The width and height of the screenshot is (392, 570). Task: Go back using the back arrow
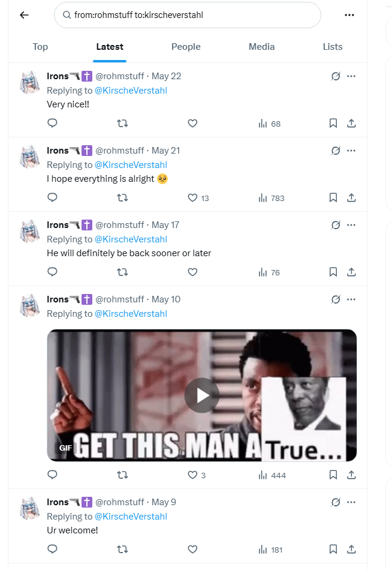pyautogui.click(x=24, y=15)
